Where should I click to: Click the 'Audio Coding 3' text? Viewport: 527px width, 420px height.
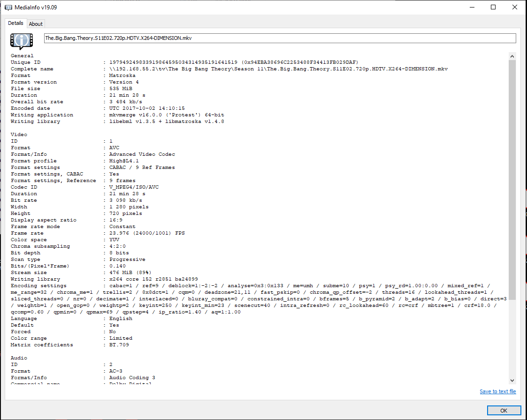[x=132, y=378]
